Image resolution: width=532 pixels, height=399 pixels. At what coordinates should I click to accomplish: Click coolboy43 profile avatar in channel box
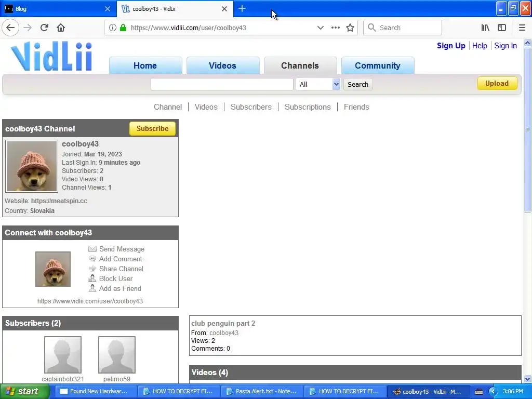click(x=32, y=166)
